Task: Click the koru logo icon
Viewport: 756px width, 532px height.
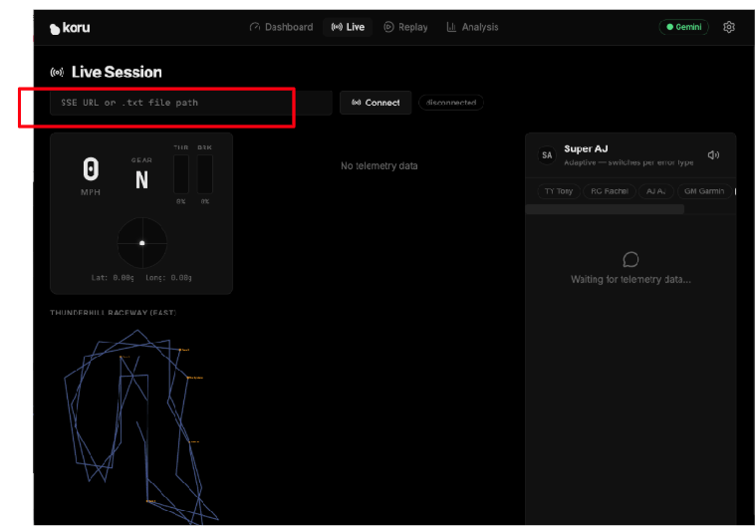Action: pyautogui.click(x=56, y=28)
